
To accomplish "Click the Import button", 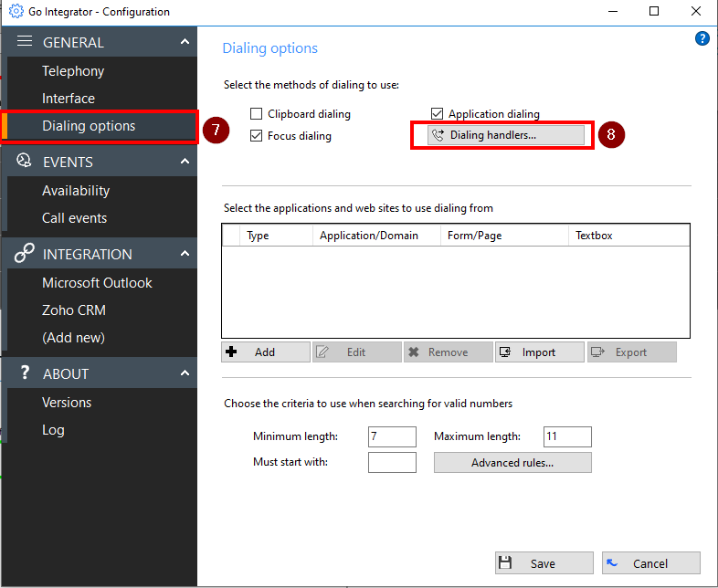I will click(539, 352).
